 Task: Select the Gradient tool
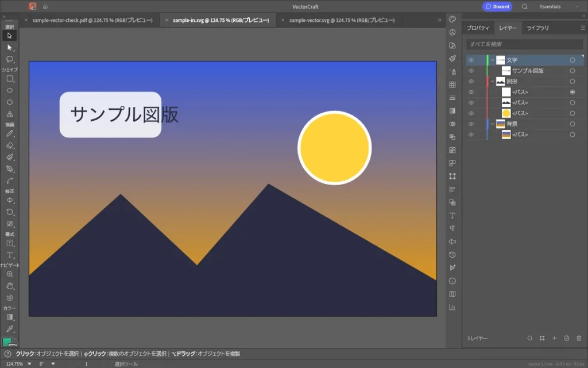pyautogui.click(x=9, y=317)
